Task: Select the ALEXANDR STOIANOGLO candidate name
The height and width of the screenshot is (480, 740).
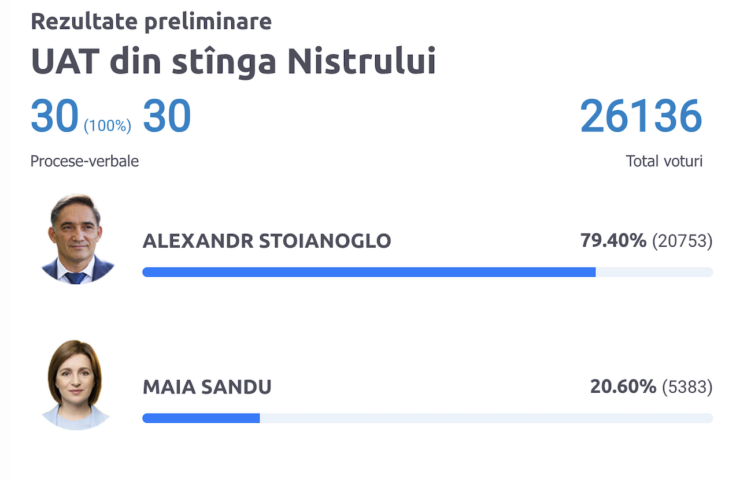Action: pos(267,241)
